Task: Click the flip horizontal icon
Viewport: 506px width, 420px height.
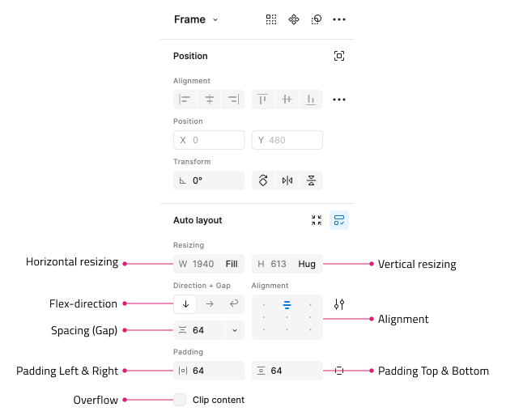Action: point(287,180)
